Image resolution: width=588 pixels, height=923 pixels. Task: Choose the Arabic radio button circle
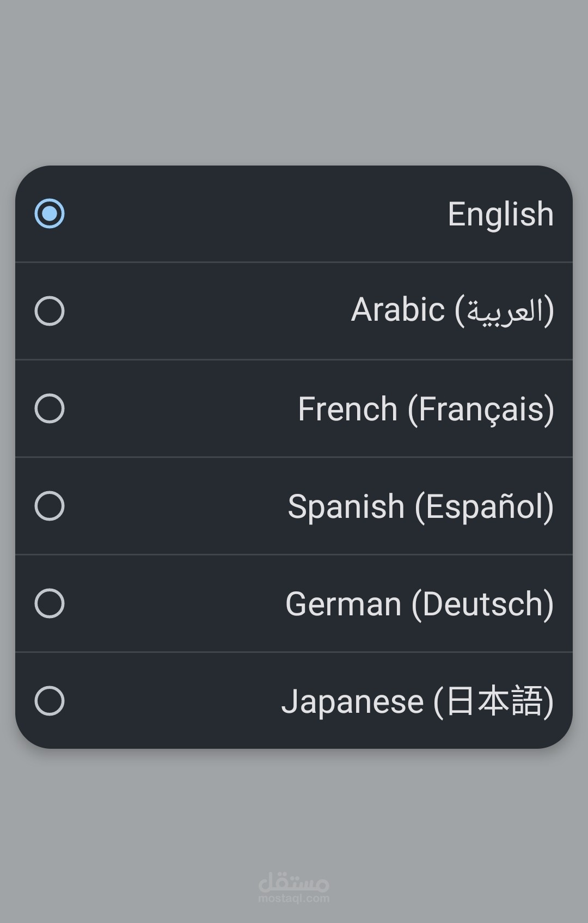pos(50,311)
